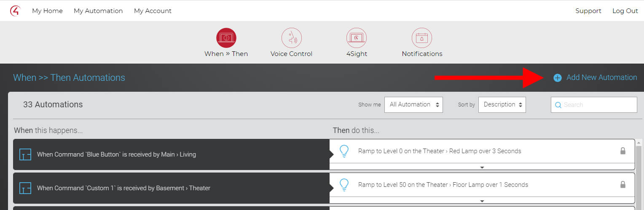The width and height of the screenshot is (644, 210).
Task: Open the All Automation filter dropdown
Action: [413, 104]
